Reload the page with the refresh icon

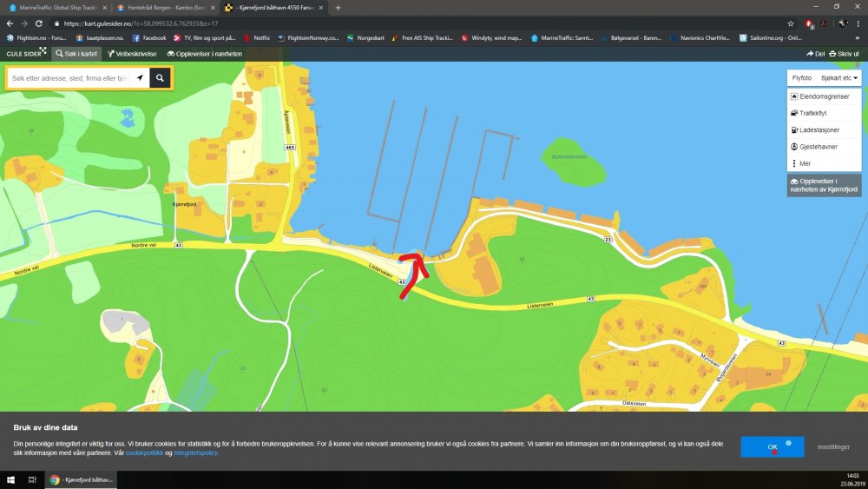[39, 23]
